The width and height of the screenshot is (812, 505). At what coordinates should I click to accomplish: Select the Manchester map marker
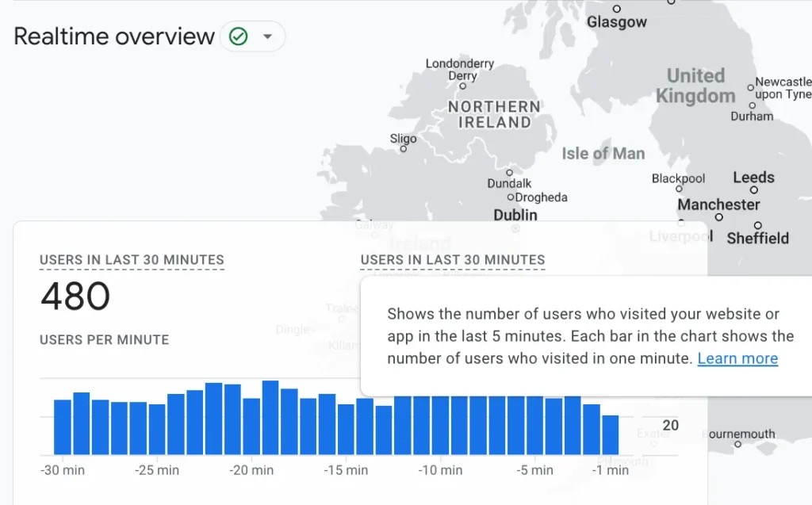pyautogui.click(x=718, y=216)
